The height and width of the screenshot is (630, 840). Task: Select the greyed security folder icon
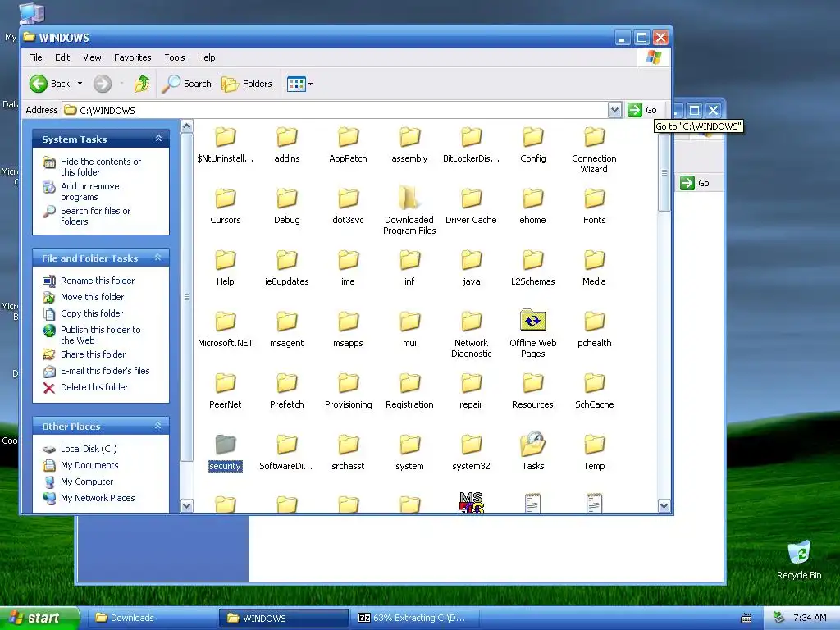(225, 444)
